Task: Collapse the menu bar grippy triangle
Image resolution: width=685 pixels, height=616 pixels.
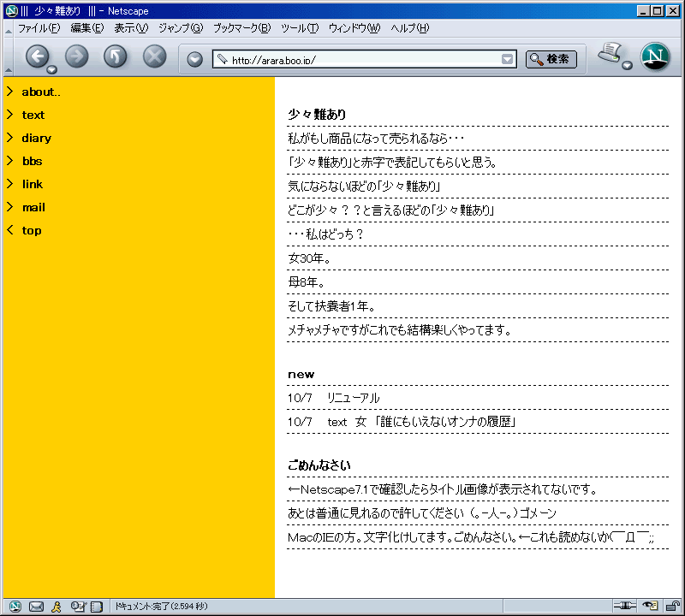Action: (8, 30)
